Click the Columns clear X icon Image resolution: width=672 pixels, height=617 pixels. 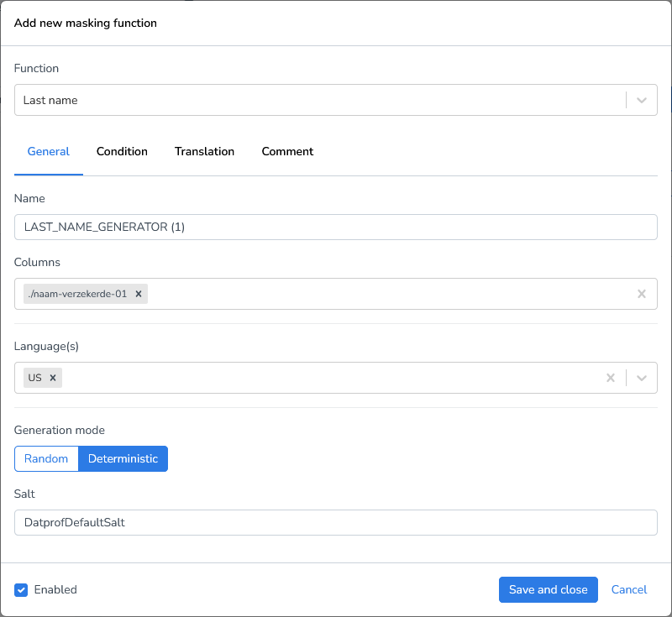(641, 294)
